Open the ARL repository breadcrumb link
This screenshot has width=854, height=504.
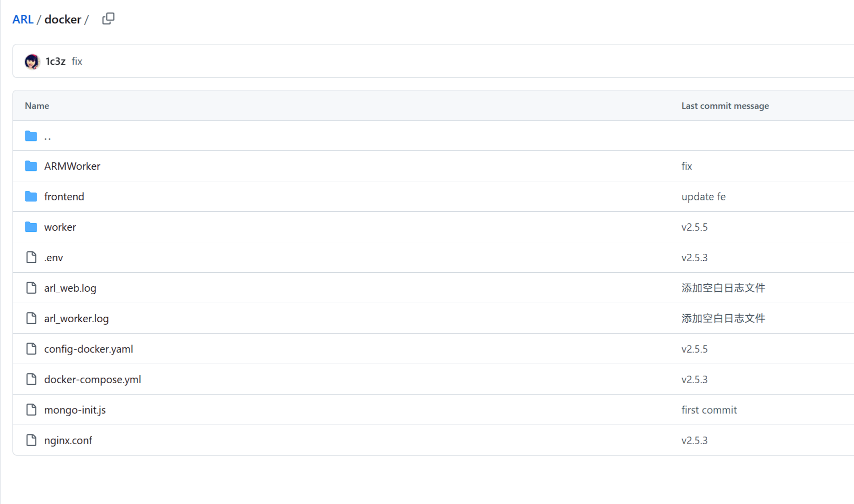pos(23,19)
